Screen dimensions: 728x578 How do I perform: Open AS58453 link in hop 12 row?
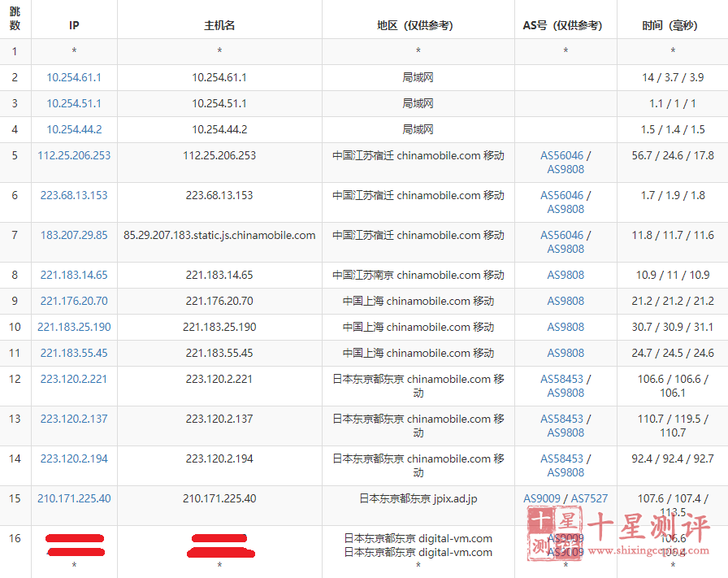561,380
